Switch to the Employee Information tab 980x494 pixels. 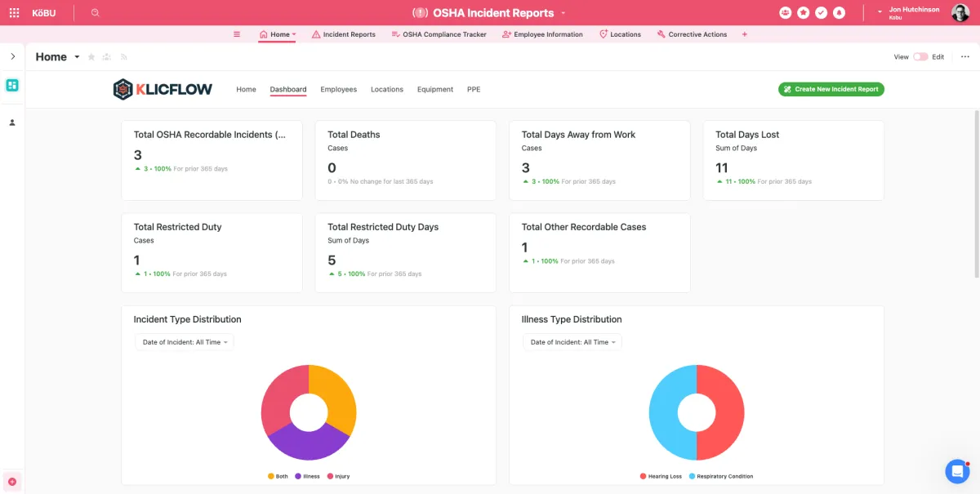pos(542,34)
